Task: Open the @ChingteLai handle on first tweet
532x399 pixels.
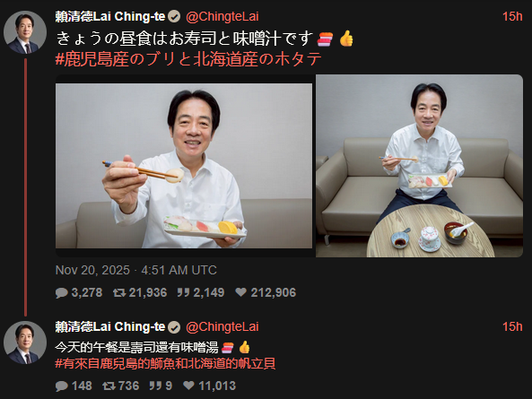Action: tap(222, 17)
